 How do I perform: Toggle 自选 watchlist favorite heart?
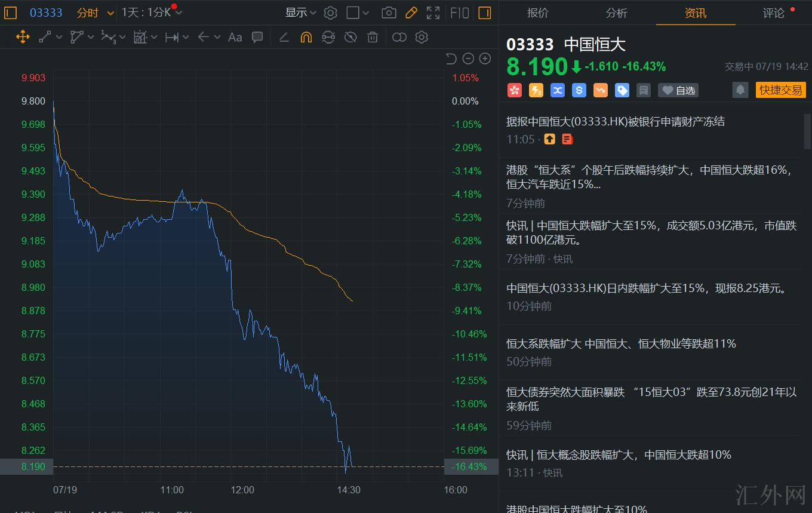(x=678, y=90)
